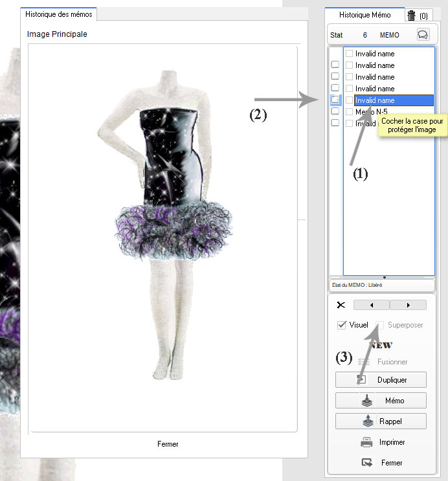Click Fermer below the main image
448x481 pixels.
pyautogui.click(x=168, y=444)
